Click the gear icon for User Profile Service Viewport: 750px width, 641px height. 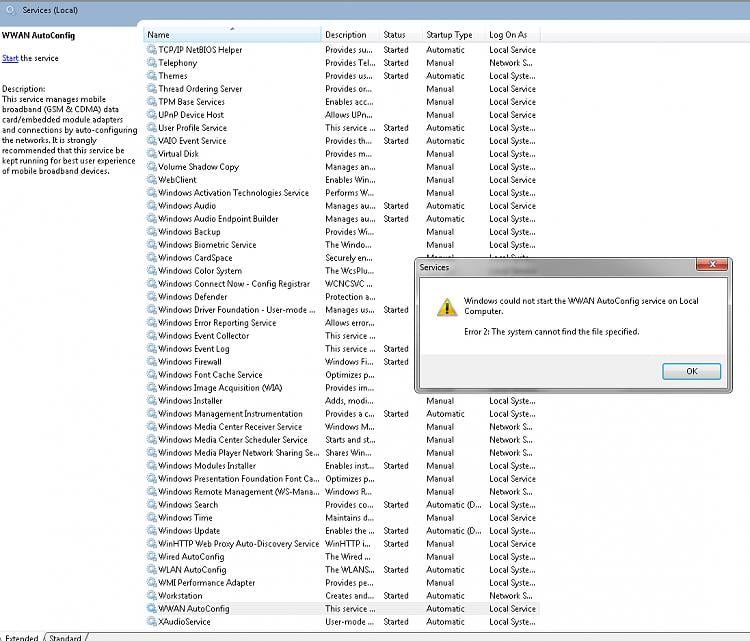[152, 128]
